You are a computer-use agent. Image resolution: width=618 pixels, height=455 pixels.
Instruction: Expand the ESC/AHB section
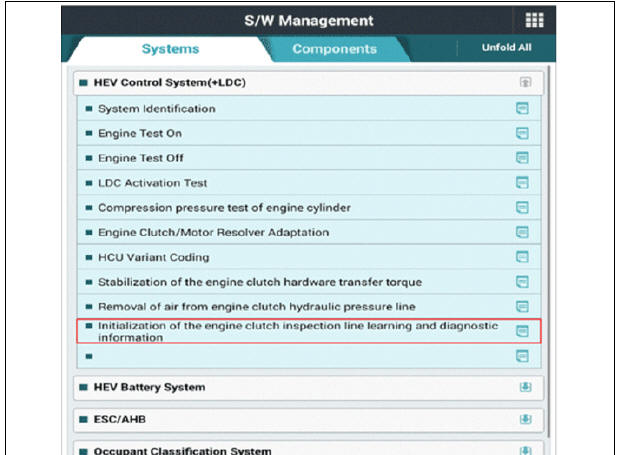click(525, 419)
